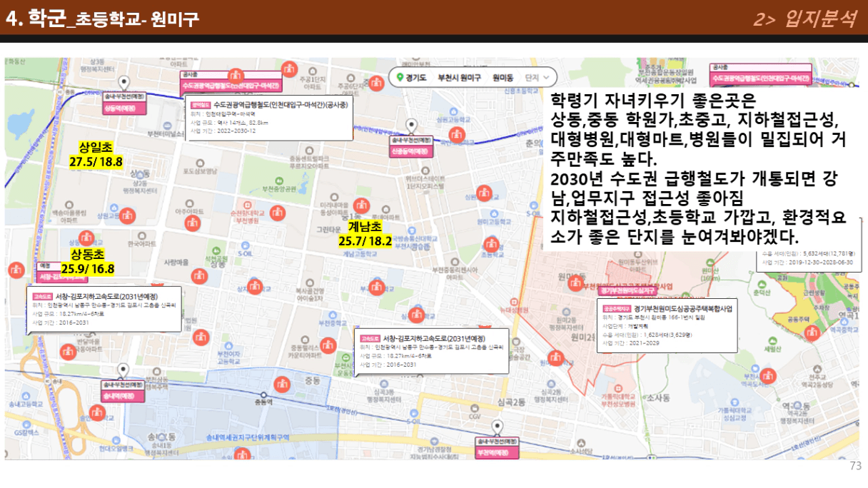Select school icon right of 순천향대학교 부천병원
This screenshot has width=868, height=488.
[x=279, y=213]
